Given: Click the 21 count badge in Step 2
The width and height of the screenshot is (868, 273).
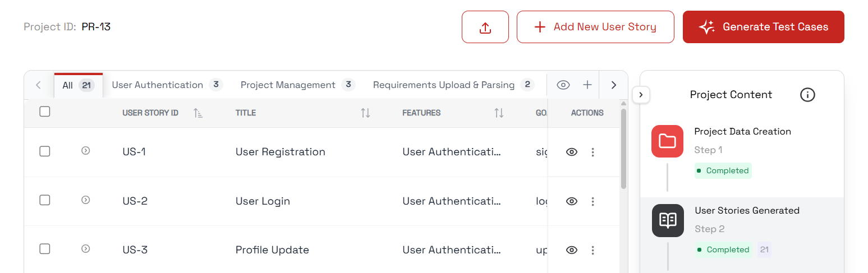Looking at the screenshot, I should coord(764,249).
